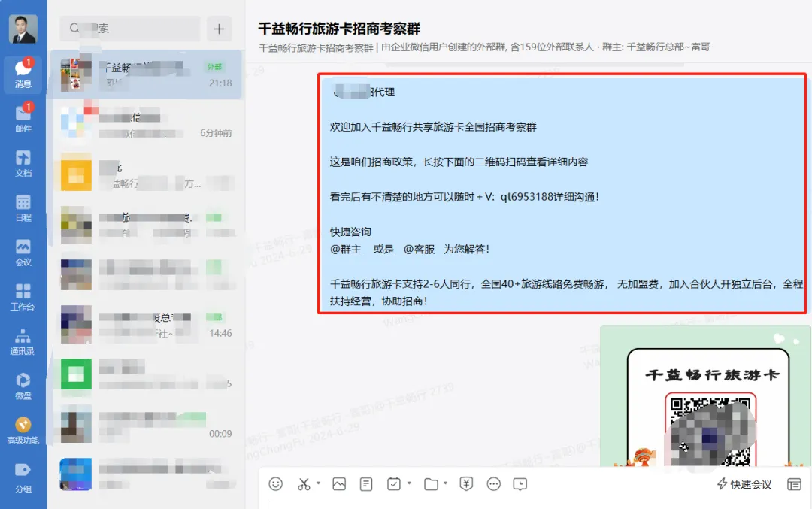Click the @客服 mention in message

tap(419, 249)
